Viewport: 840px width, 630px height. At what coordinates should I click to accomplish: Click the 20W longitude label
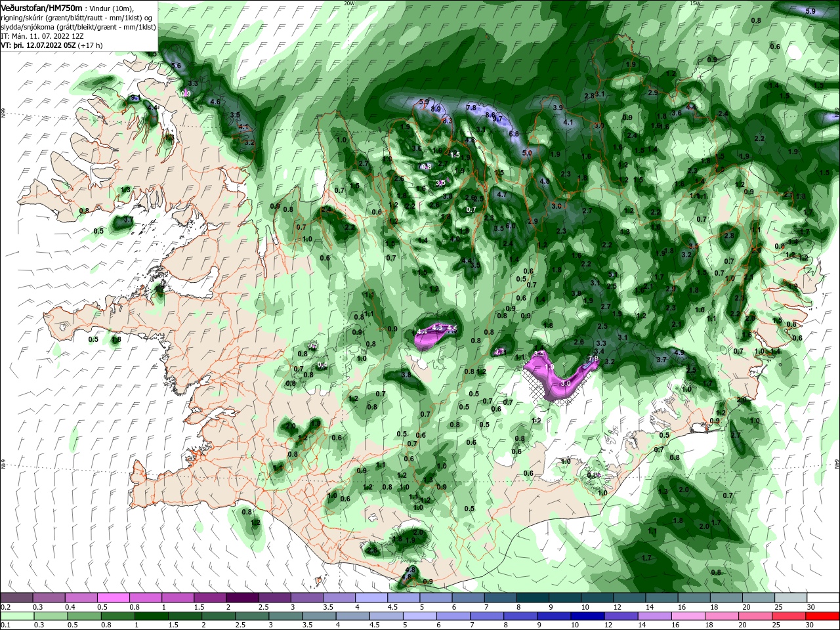[x=349, y=3]
